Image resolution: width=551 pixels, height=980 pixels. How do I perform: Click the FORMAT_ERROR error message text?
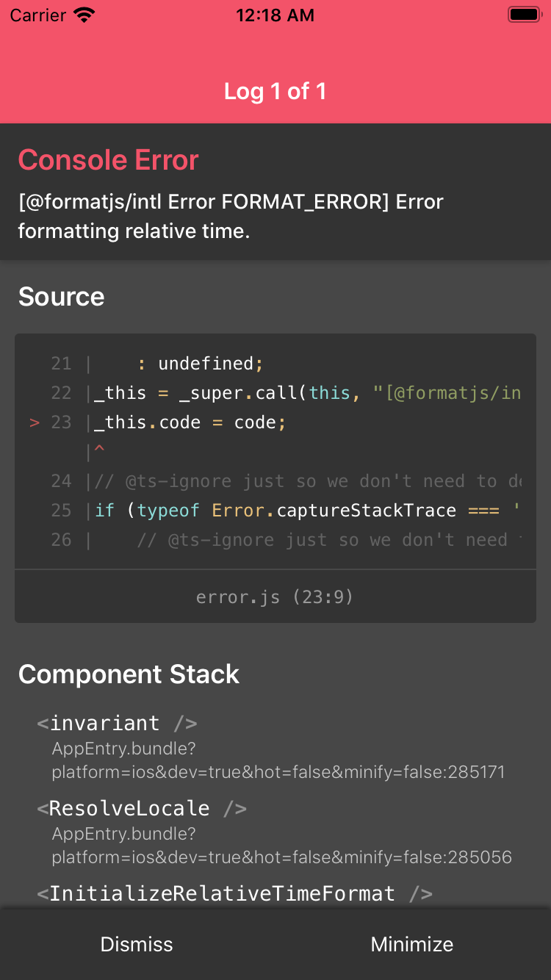(x=230, y=216)
